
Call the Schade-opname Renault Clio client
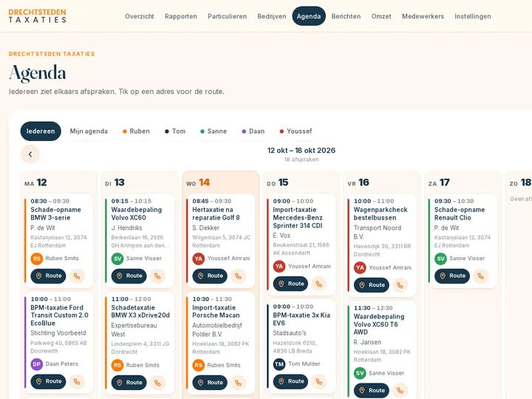click(x=481, y=276)
